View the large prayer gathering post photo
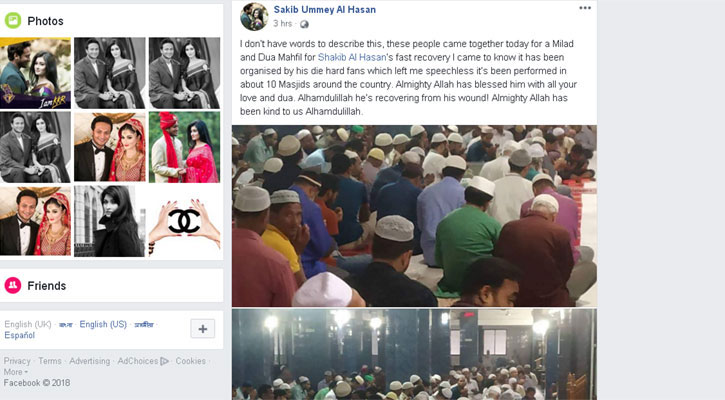 pos(414,216)
